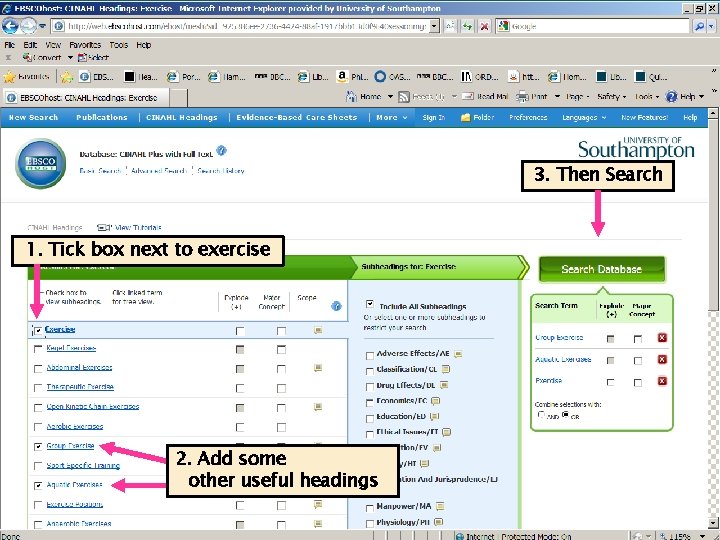The height and width of the screenshot is (540, 720).
Task: Click the Folder icon in EBSCO toolbar
Action: 466,118
